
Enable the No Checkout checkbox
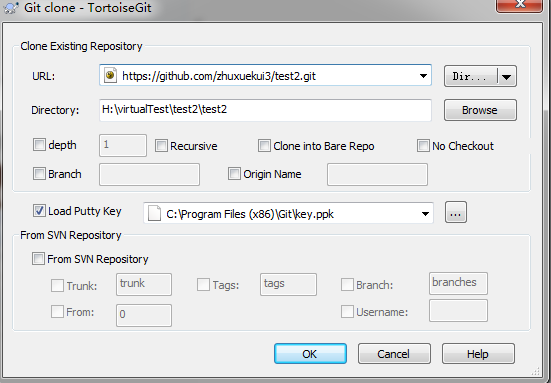[x=423, y=145]
